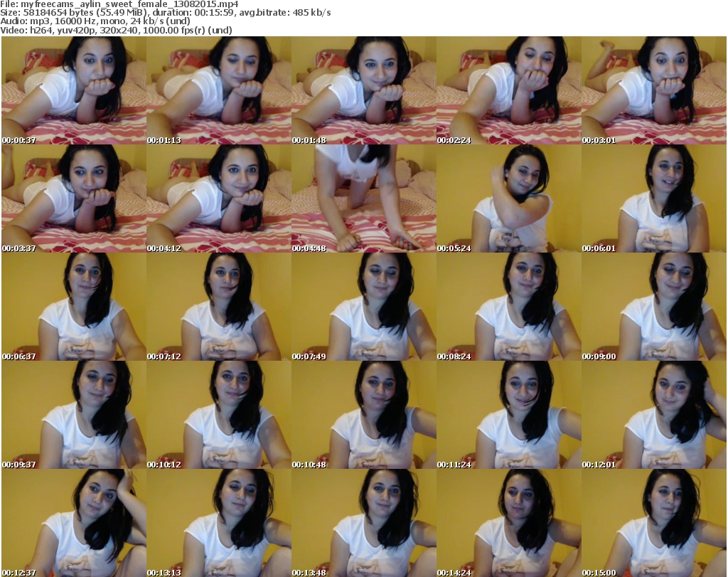View the frame stamped 00:13:13

[x=219, y=523]
